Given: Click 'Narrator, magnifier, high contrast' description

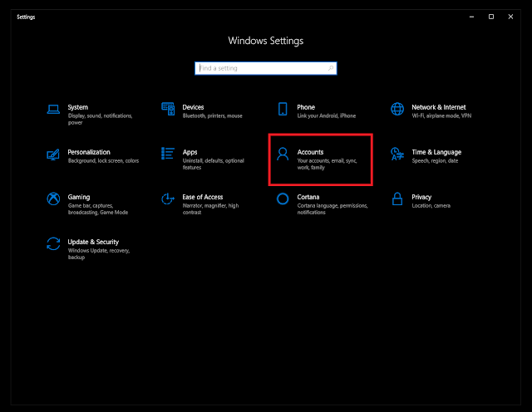Looking at the screenshot, I should [210, 208].
